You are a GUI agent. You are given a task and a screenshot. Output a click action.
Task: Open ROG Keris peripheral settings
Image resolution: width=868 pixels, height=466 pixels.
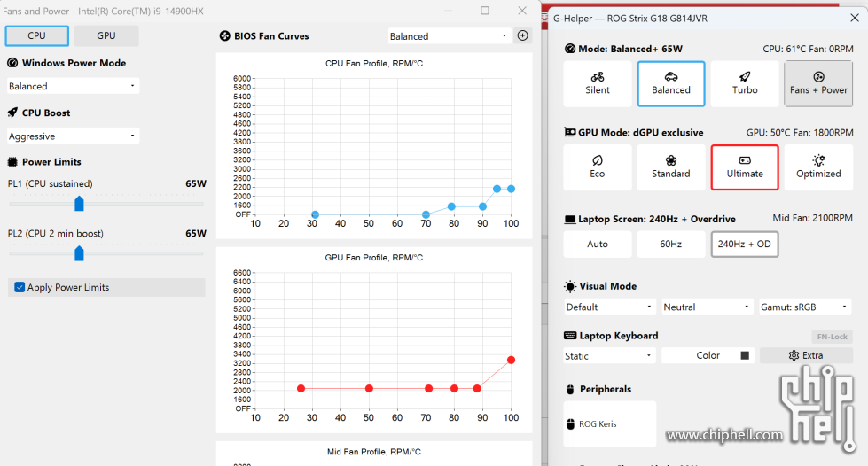(x=609, y=424)
